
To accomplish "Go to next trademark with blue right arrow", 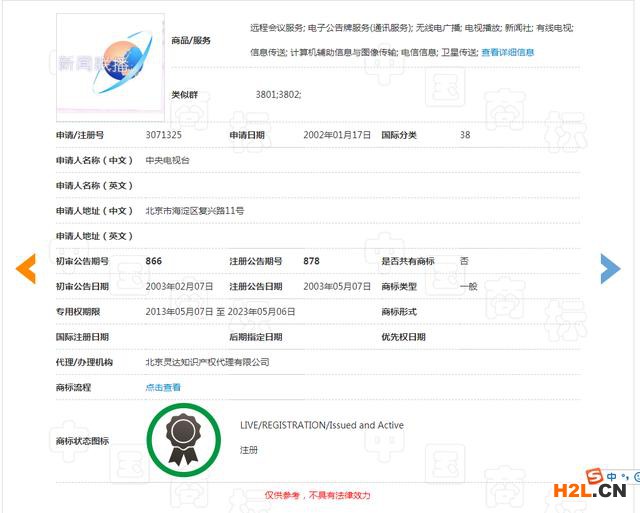I will (610, 267).
